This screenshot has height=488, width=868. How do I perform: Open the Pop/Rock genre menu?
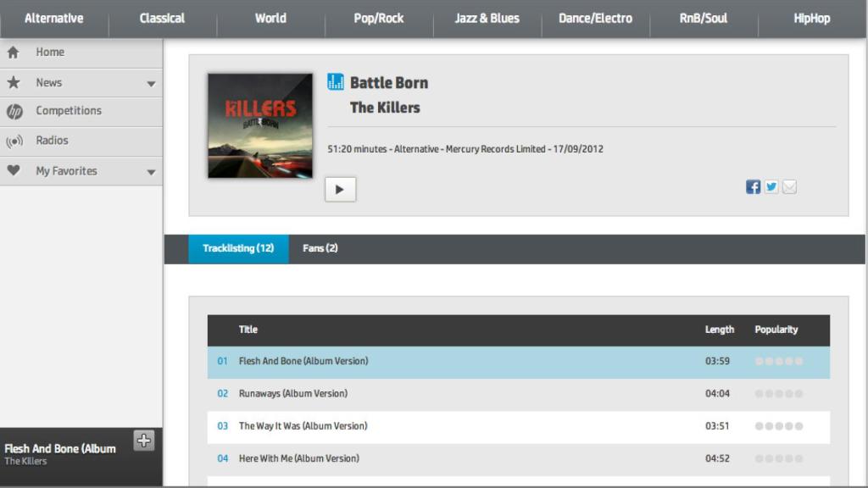click(378, 18)
